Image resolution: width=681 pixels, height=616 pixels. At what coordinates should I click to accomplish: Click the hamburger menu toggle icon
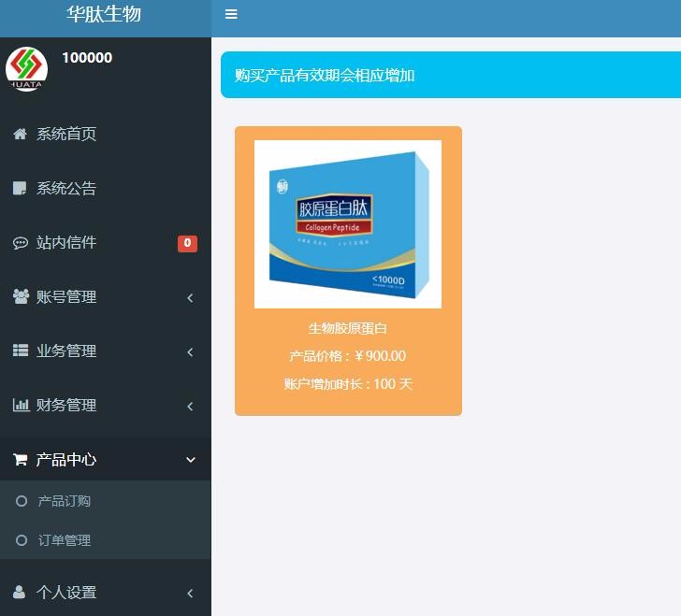pyautogui.click(x=231, y=14)
